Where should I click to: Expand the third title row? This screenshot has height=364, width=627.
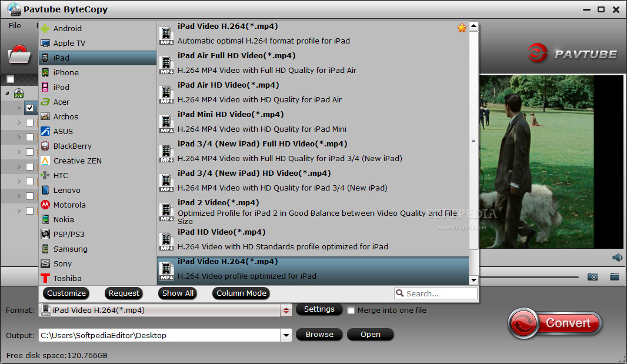coord(19,137)
